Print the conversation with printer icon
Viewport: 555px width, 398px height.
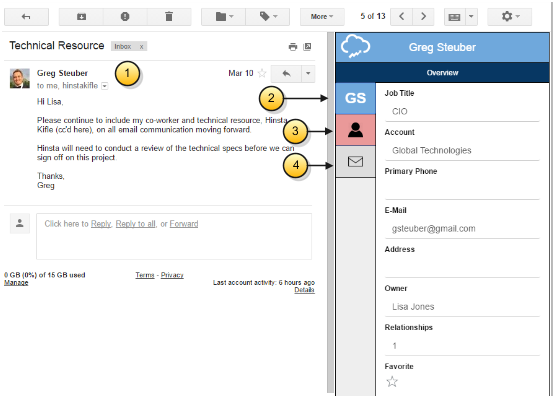click(293, 46)
